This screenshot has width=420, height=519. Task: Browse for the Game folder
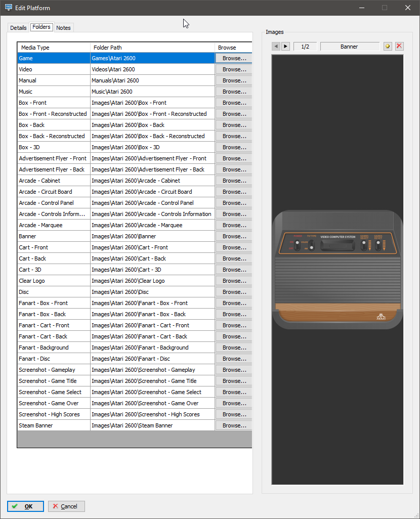[x=233, y=58]
